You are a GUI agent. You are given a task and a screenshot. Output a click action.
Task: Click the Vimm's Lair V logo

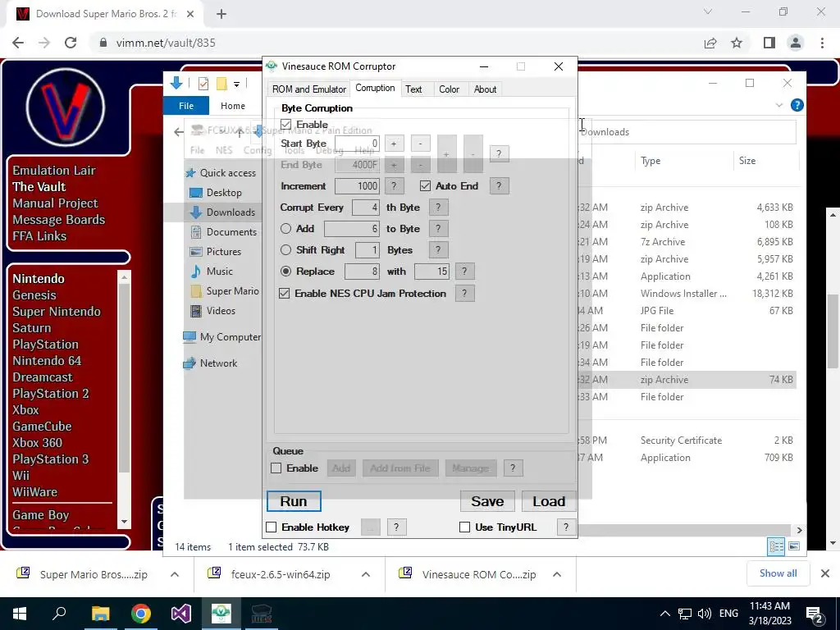pyautogui.click(x=66, y=107)
